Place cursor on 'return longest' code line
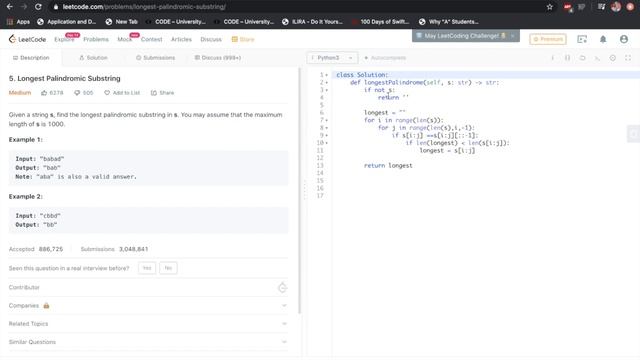Screen dimensions: 640x360 388,166
